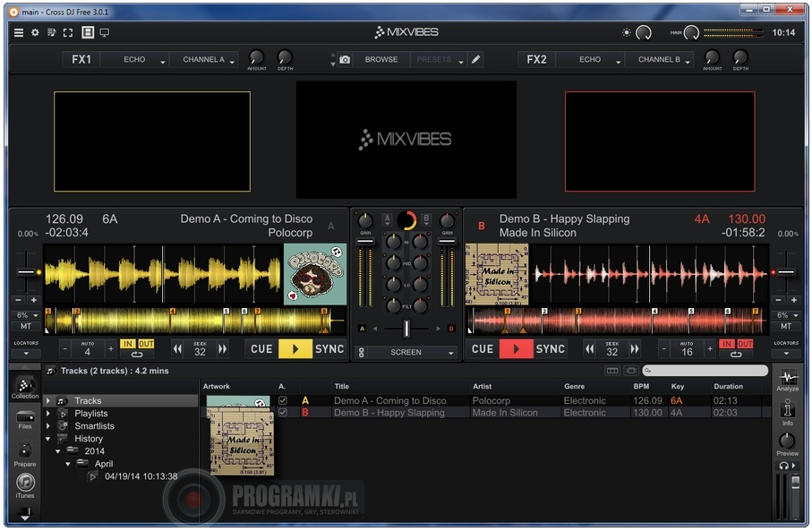Toggle the crossfader A assign button
The height and width of the screenshot is (531, 812).
pyautogui.click(x=362, y=329)
